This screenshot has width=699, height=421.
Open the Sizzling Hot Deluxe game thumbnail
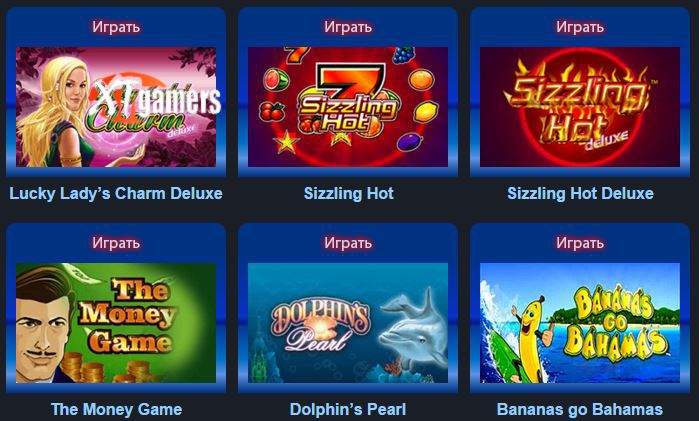[x=580, y=107]
